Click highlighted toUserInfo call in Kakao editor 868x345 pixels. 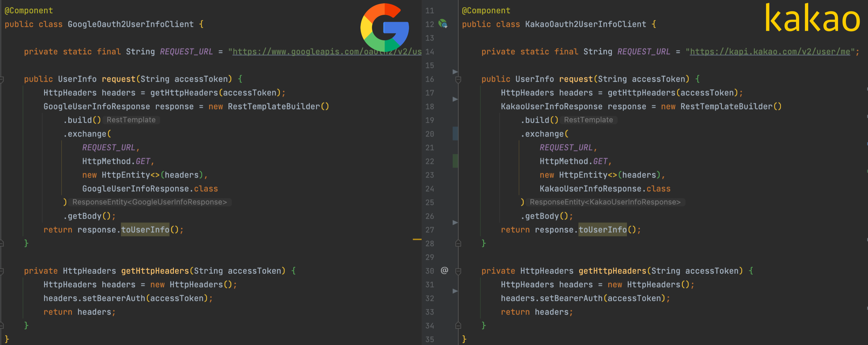point(603,230)
